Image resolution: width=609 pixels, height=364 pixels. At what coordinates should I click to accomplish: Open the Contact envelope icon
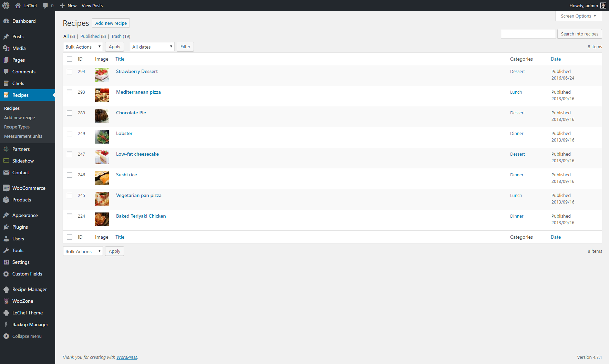click(7, 173)
